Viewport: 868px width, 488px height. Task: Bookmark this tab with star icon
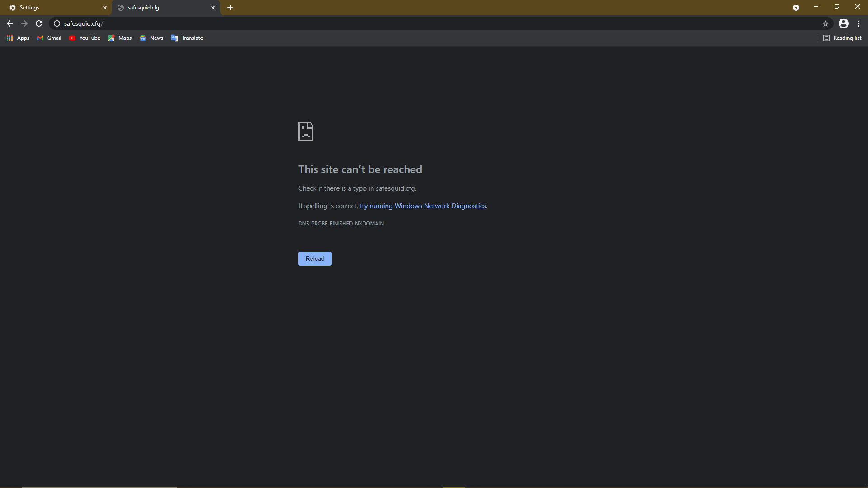826,23
